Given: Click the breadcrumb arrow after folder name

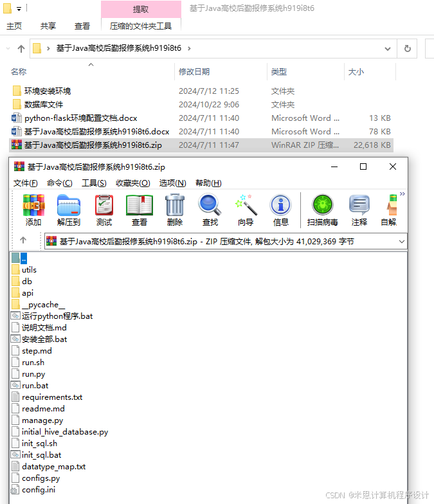Looking at the screenshot, I should coord(189,48).
